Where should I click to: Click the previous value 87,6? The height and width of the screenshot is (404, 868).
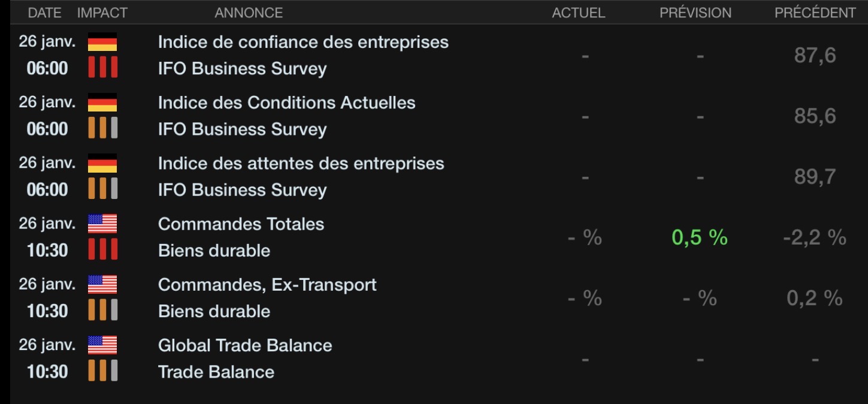815,55
